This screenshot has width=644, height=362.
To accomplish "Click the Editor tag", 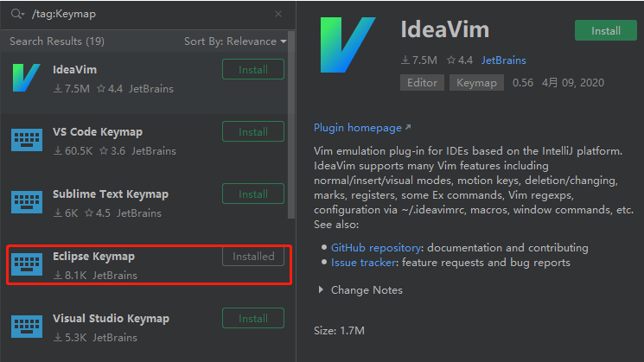I will pyautogui.click(x=422, y=82).
